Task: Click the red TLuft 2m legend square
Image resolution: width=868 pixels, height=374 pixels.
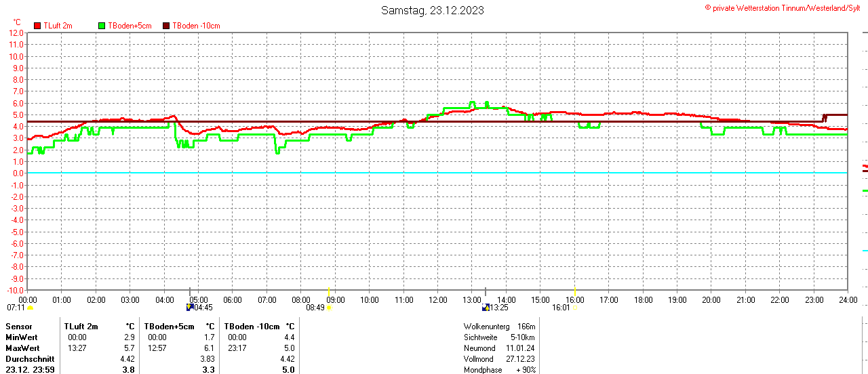Action: tap(37, 26)
